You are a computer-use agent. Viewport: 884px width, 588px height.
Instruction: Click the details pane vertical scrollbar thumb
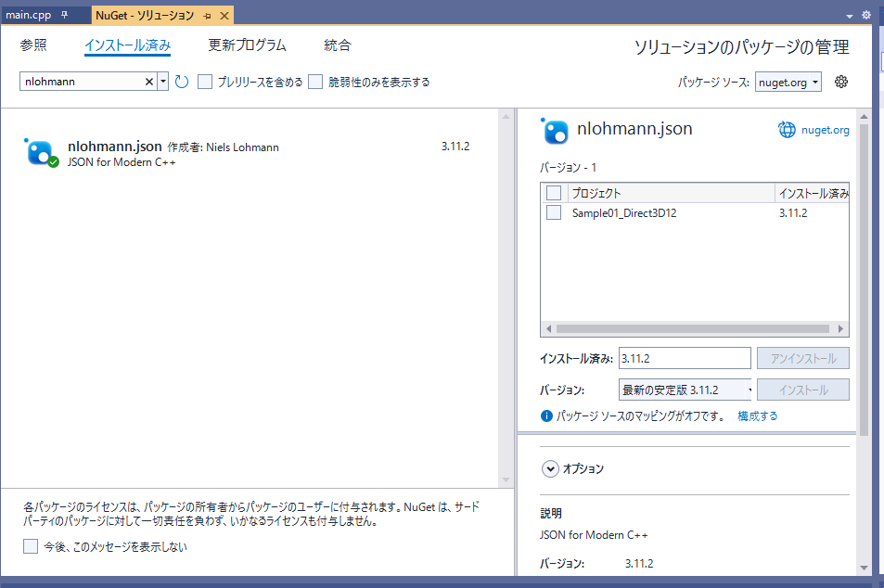tap(864, 279)
